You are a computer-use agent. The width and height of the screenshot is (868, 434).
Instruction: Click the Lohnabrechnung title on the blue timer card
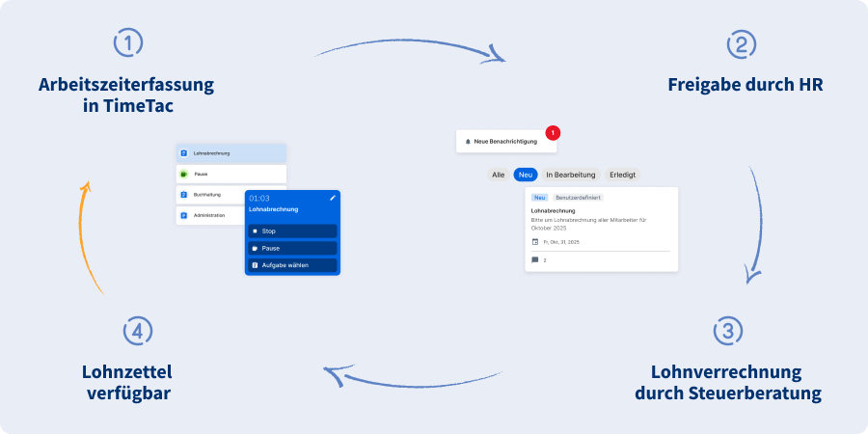tap(274, 209)
